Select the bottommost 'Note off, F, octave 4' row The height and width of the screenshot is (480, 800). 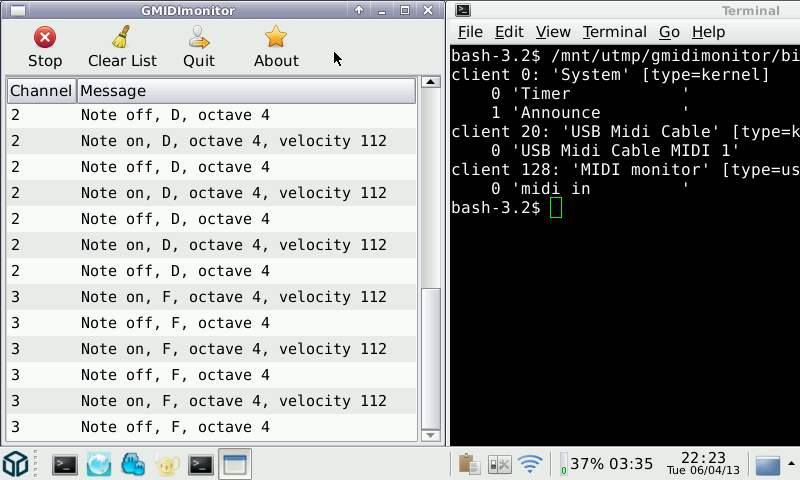[211, 427]
